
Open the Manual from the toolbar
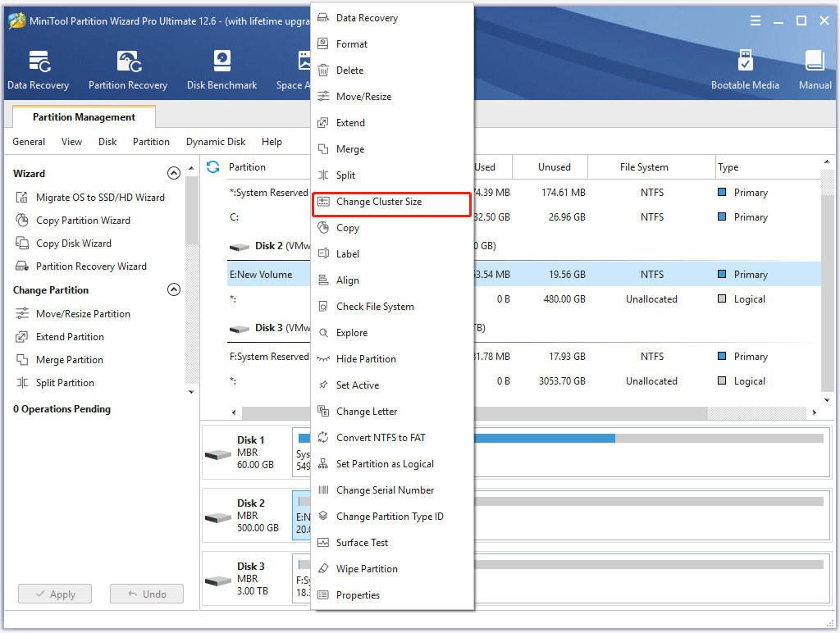click(x=814, y=69)
